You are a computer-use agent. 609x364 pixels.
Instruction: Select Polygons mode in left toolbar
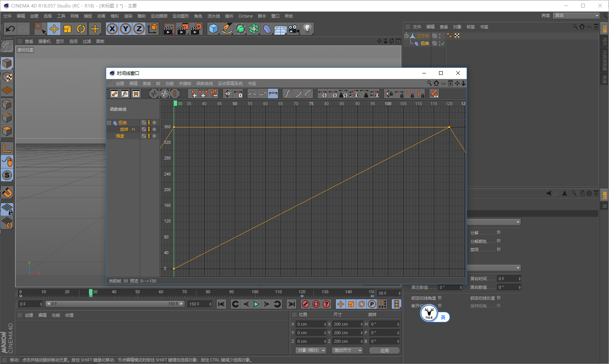7,131
